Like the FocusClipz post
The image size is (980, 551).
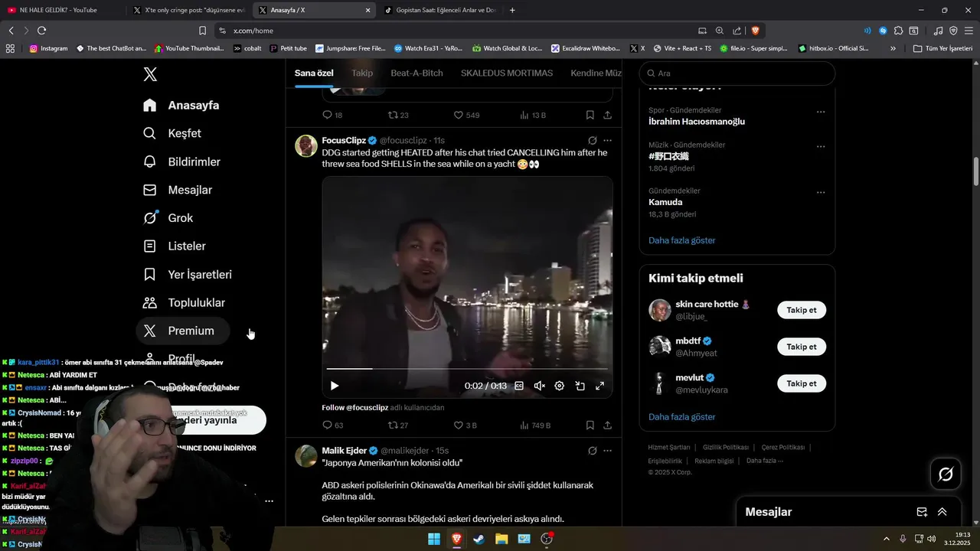click(x=465, y=425)
